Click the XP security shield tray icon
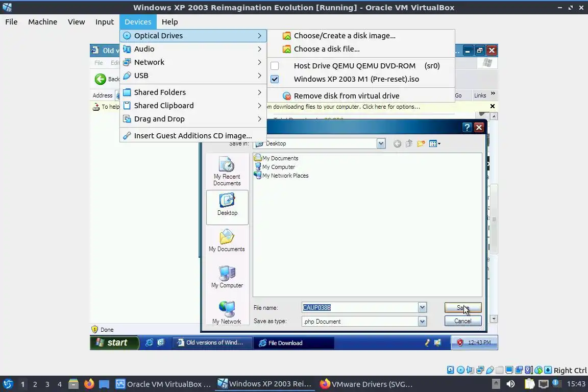 (x=460, y=342)
